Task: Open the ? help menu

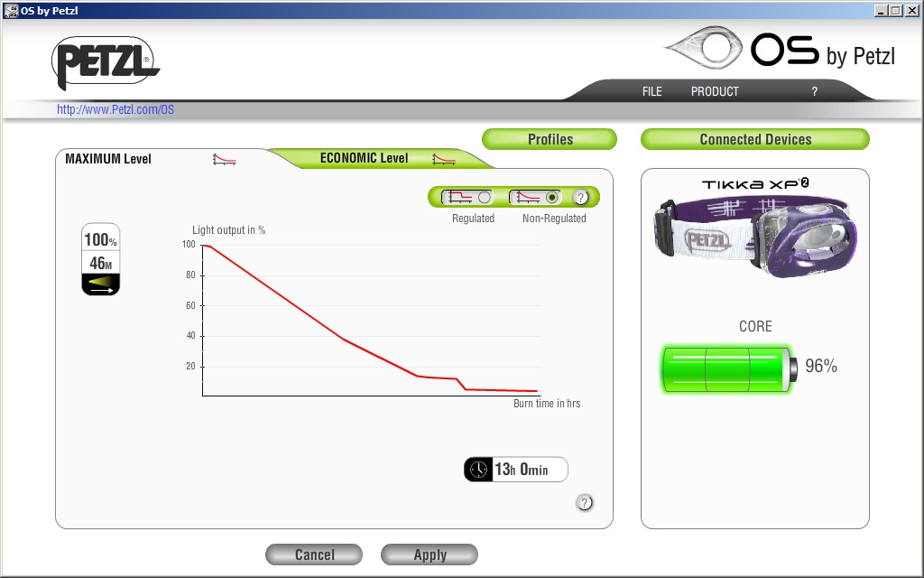Action: tap(815, 91)
